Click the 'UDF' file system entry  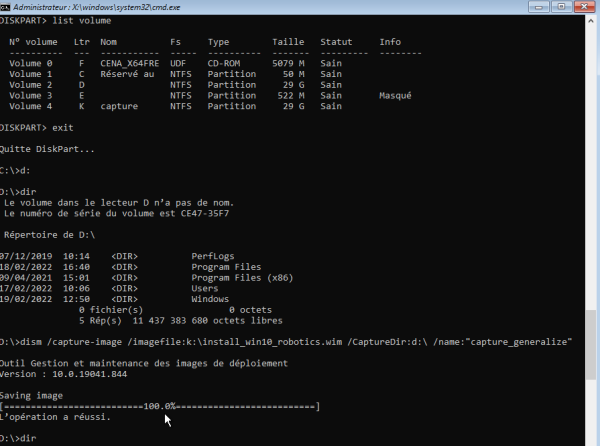tap(178, 63)
